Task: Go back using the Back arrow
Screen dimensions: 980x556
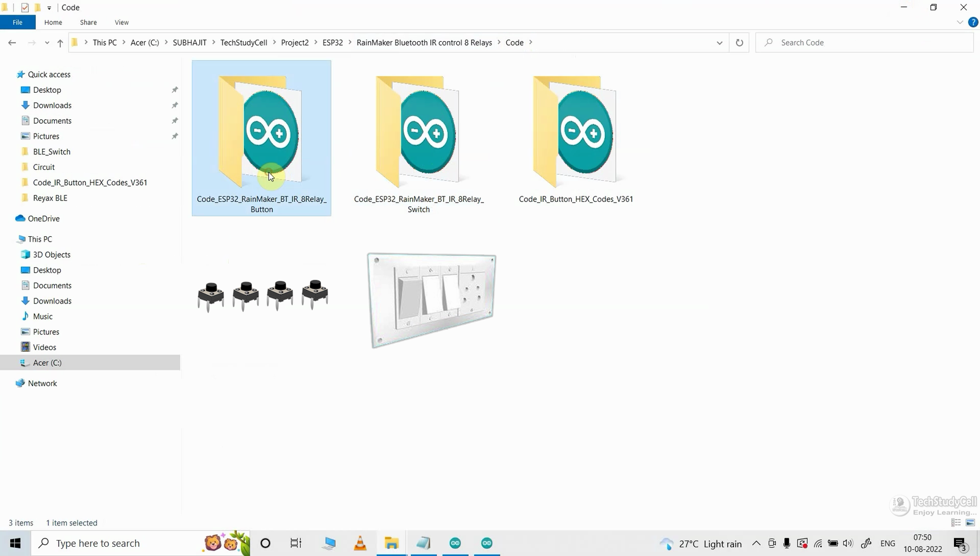Action: pyautogui.click(x=12, y=42)
